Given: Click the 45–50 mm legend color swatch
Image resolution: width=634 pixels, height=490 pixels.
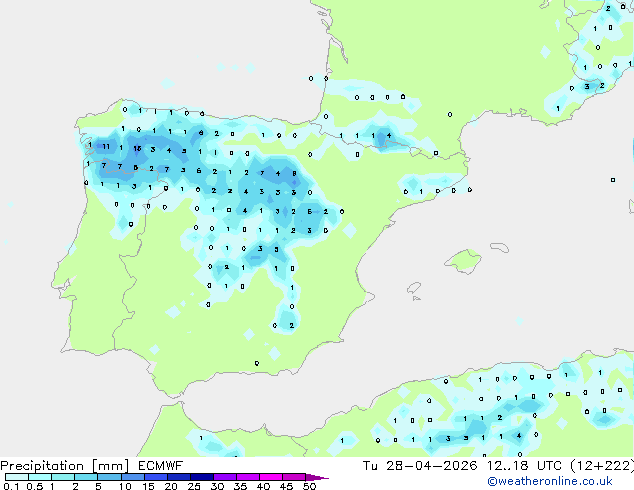Looking at the screenshot, I should [294, 477].
